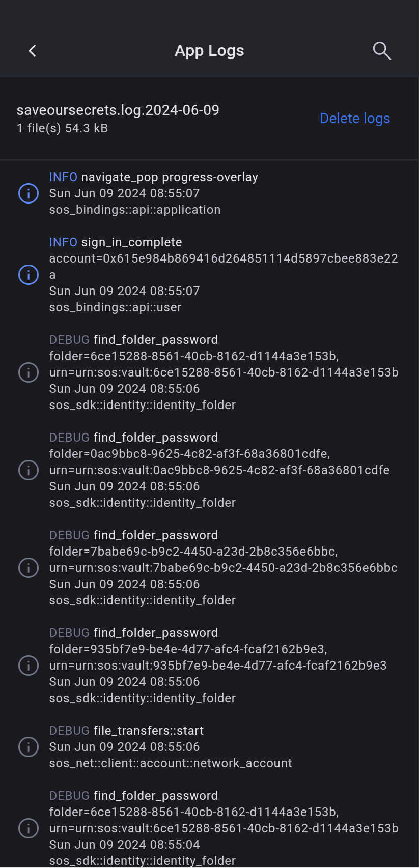Click the 1 file(s) 54.3 kB summary
The width and height of the screenshot is (419, 868).
coord(62,128)
